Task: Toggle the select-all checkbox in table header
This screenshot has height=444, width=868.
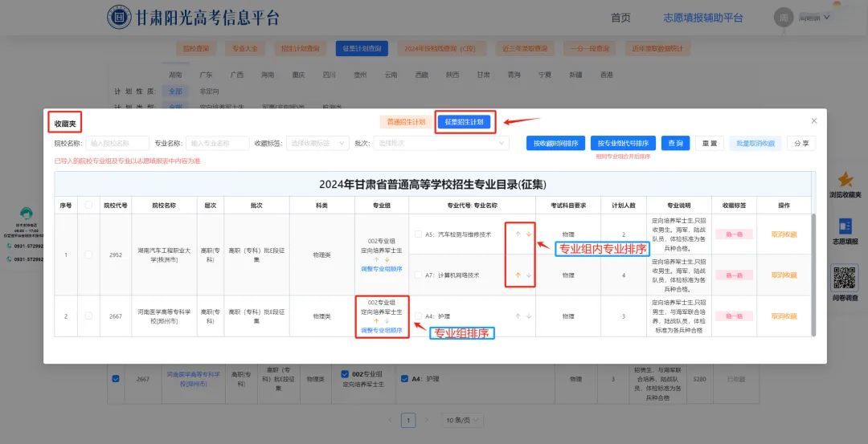Action: pos(88,205)
